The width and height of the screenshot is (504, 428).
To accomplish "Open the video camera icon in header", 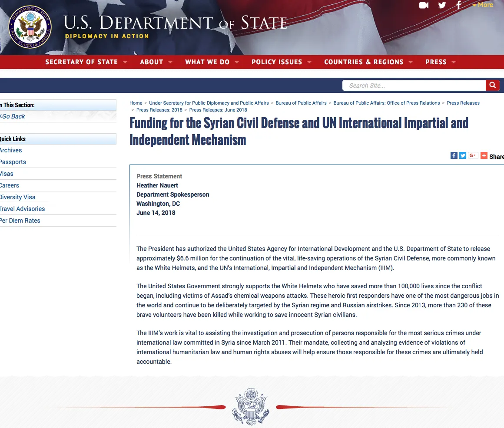I will point(424,5).
